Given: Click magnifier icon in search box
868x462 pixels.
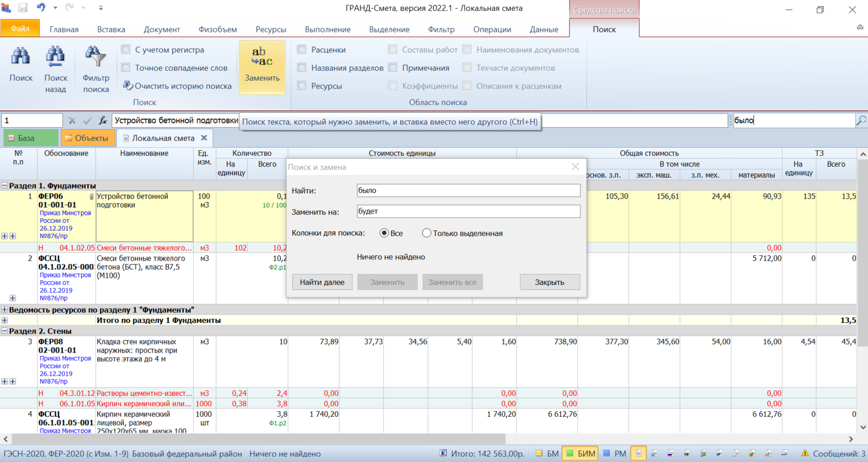Looking at the screenshot, I should click(861, 120).
